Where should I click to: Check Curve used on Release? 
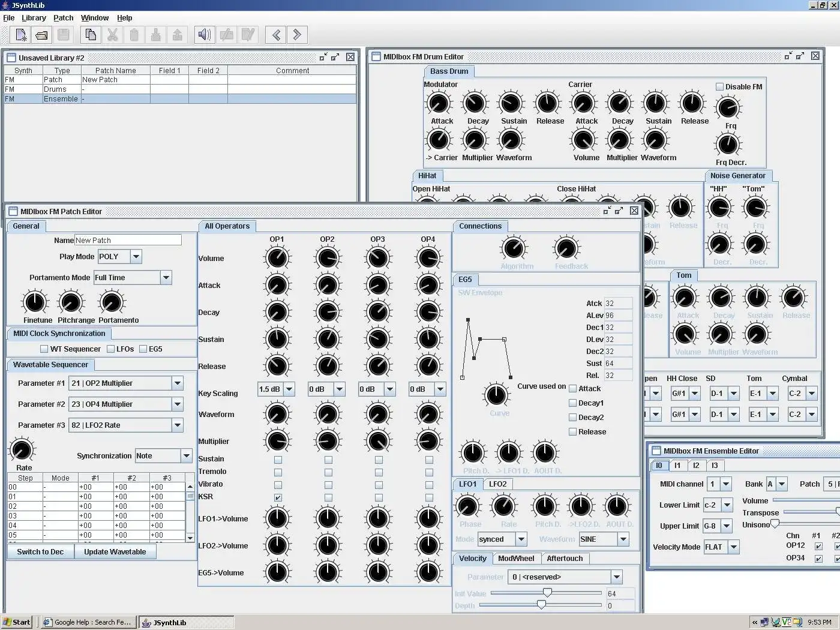pos(572,432)
